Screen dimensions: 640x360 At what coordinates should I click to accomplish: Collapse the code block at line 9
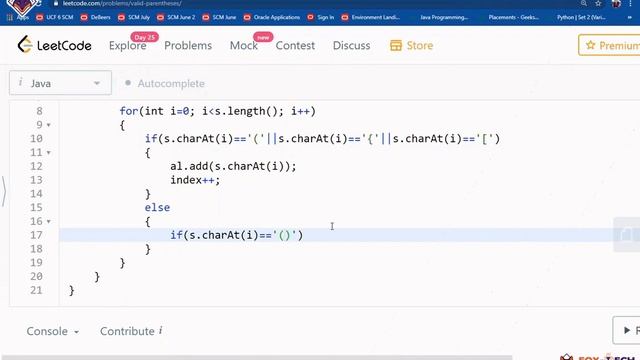pos(49,125)
